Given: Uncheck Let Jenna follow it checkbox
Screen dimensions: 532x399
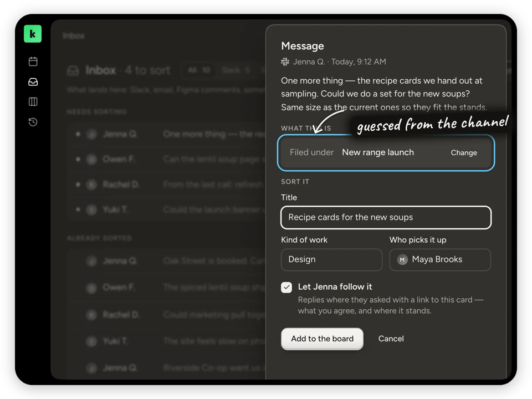Looking at the screenshot, I should click(x=287, y=288).
